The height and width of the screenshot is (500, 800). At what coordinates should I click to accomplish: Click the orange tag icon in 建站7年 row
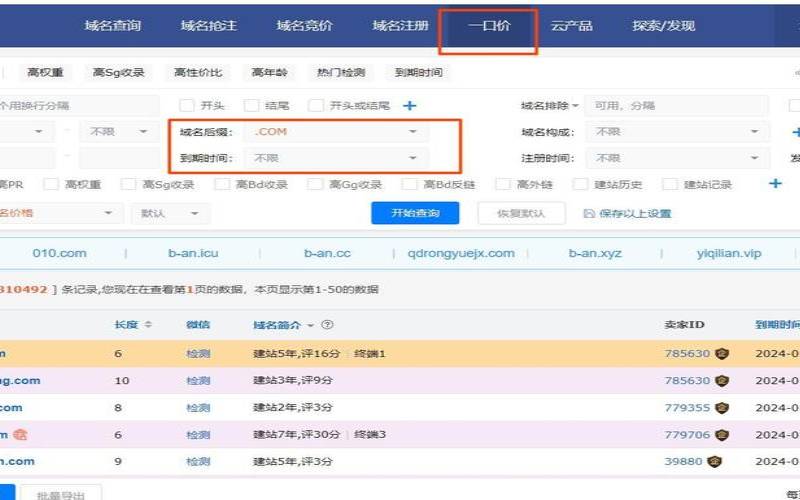tap(20, 435)
